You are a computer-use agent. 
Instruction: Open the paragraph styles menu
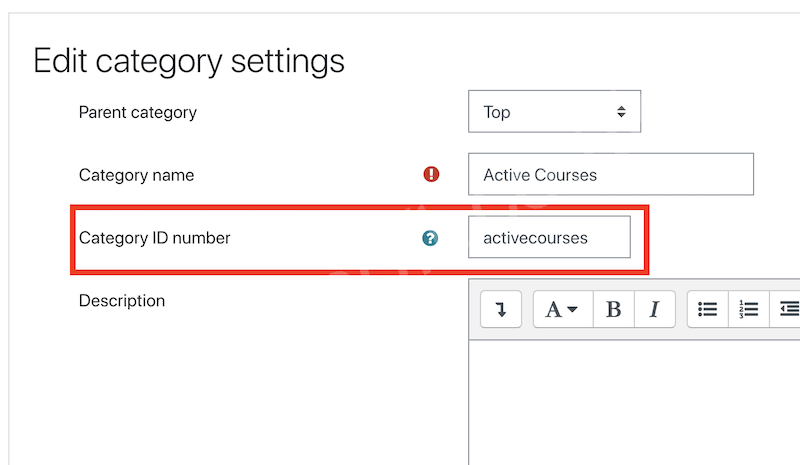tap(563, 309)
